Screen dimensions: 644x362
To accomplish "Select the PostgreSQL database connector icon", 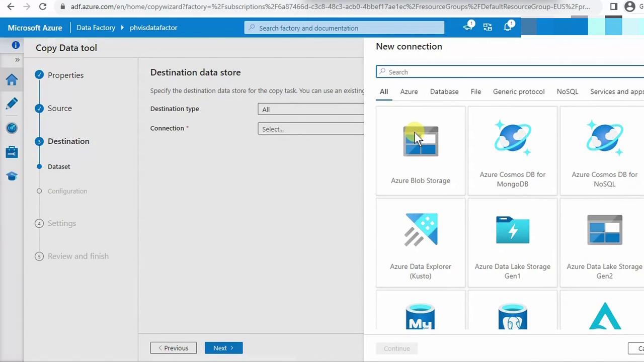I will point(512,316).
